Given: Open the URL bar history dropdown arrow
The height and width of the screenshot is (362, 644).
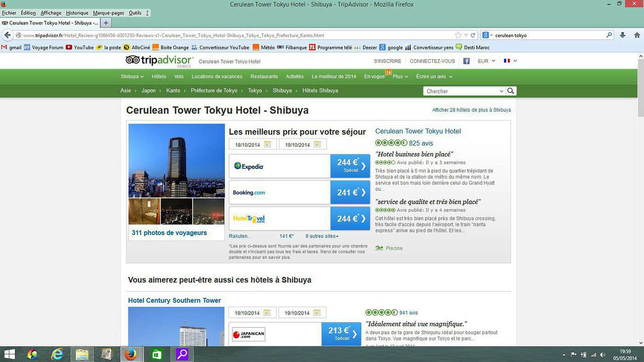Looking at the screenshot, I should coord(466,35).
